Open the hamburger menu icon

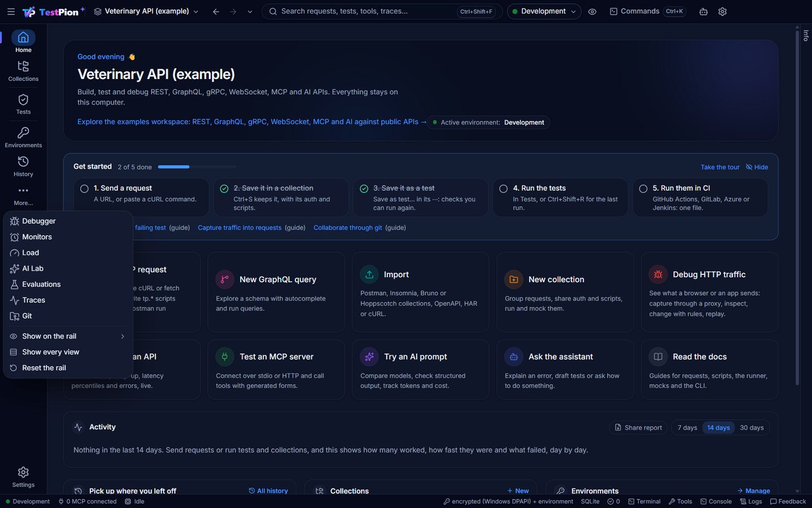pos(11,11)
